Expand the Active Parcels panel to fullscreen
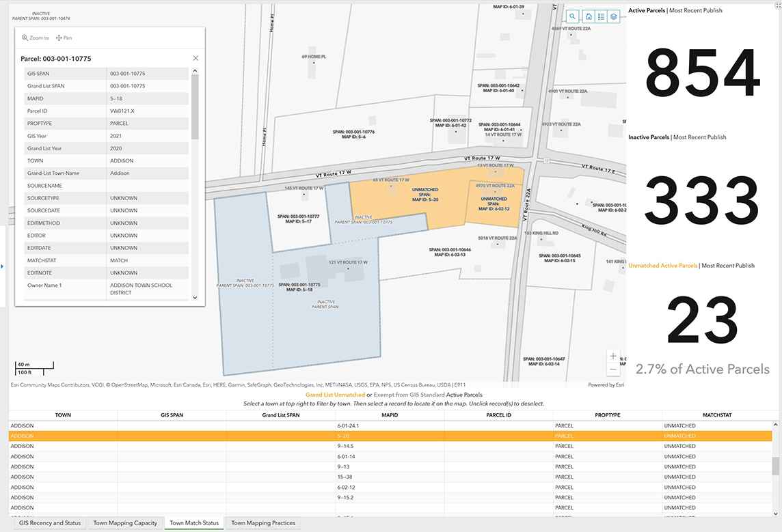782x532 pixels. (778, 6)
